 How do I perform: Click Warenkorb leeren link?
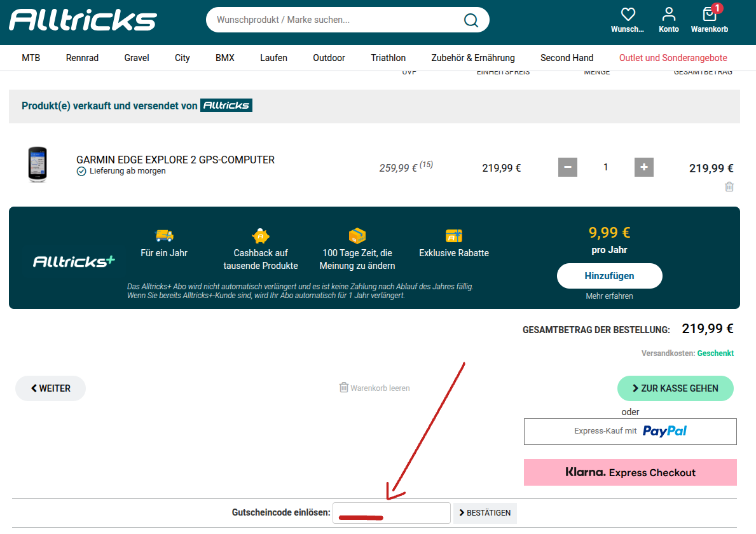pos(375,388)
